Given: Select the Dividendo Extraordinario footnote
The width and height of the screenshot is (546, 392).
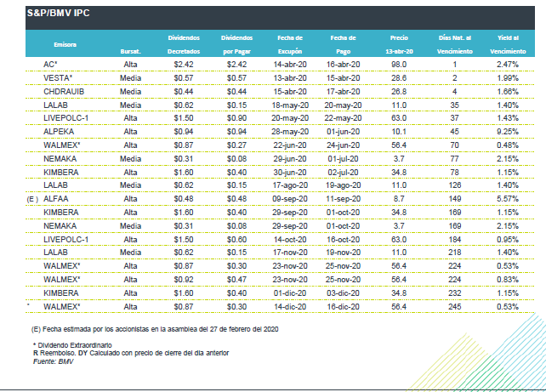Looking at the screenshot, I should (72, 345).
